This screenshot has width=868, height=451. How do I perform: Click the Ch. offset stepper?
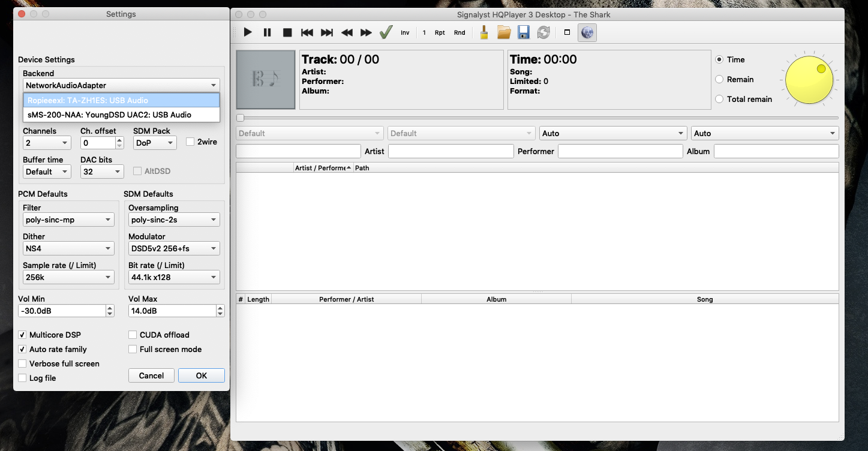(119, 143)
